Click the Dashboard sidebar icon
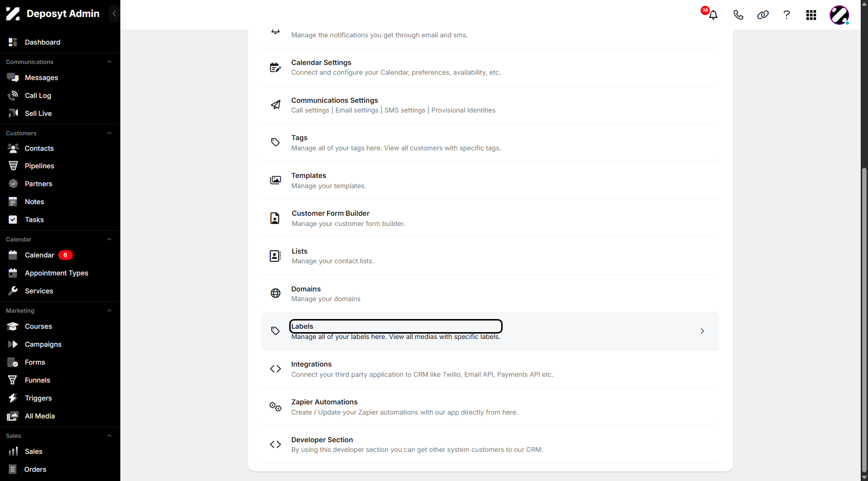Image resolution: width=868 pixels, height=481 pixels. tap(13, 42)
